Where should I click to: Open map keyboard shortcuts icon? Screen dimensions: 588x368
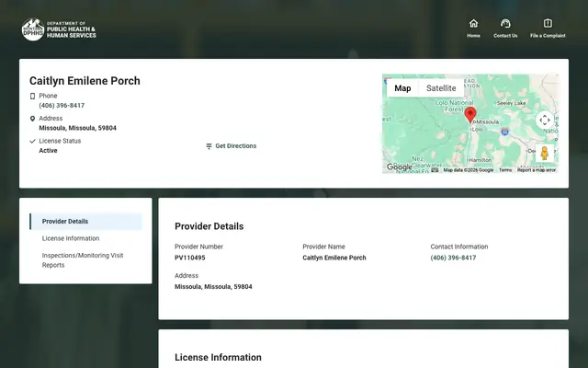pos(435,170)
